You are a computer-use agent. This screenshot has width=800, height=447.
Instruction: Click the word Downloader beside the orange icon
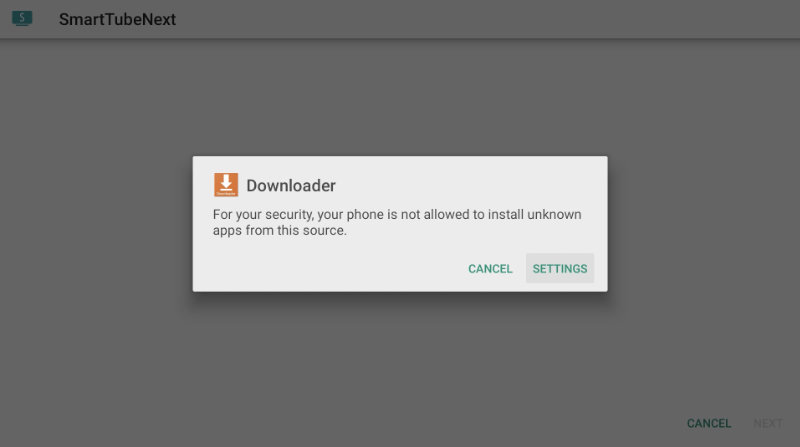(x=291, y=185)
